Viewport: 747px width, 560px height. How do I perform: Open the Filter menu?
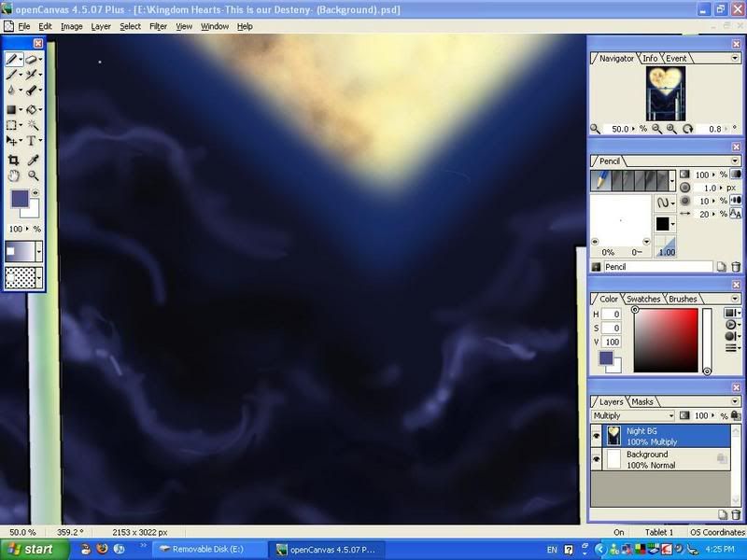pos(158,27)
